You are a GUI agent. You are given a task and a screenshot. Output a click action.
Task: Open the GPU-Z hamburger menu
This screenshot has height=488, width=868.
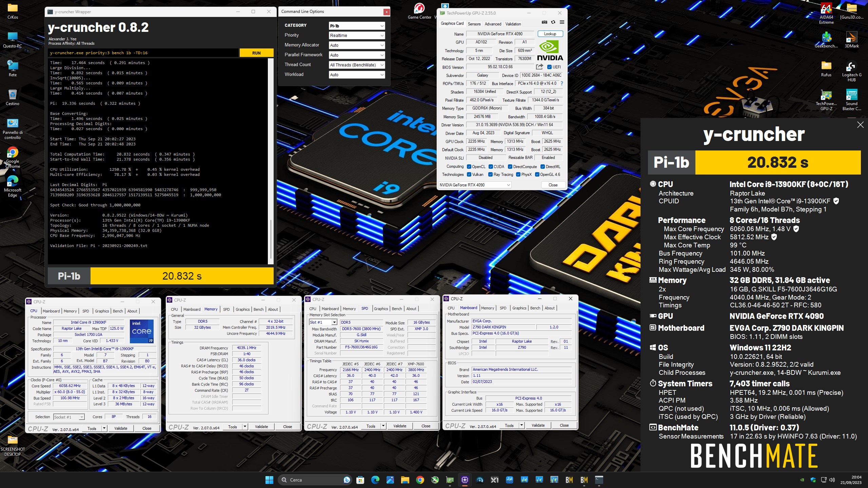pos(562,22)
